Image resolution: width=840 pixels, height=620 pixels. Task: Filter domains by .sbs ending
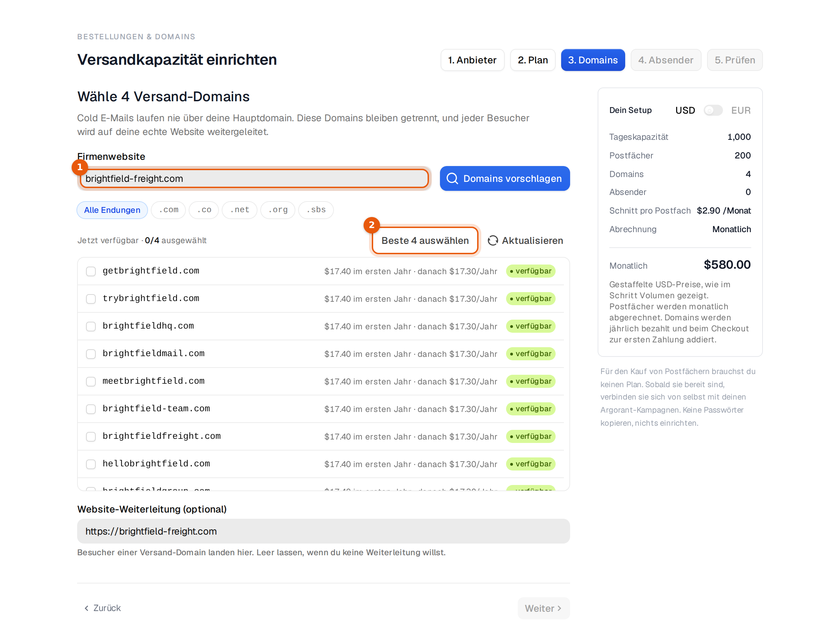(x=316, y=210)
